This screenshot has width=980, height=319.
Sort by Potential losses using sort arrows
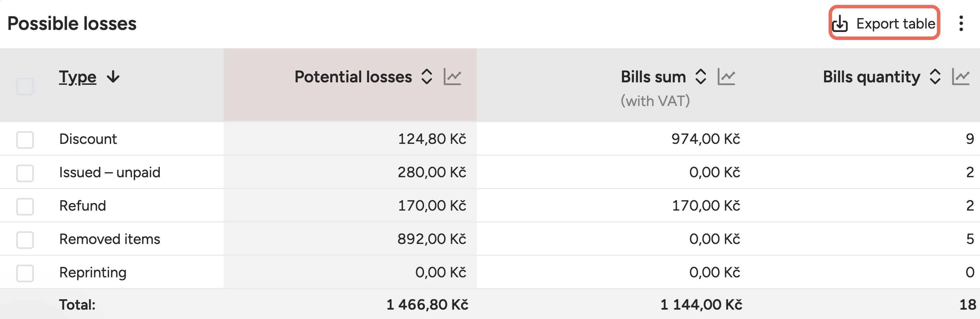point(427,77)
